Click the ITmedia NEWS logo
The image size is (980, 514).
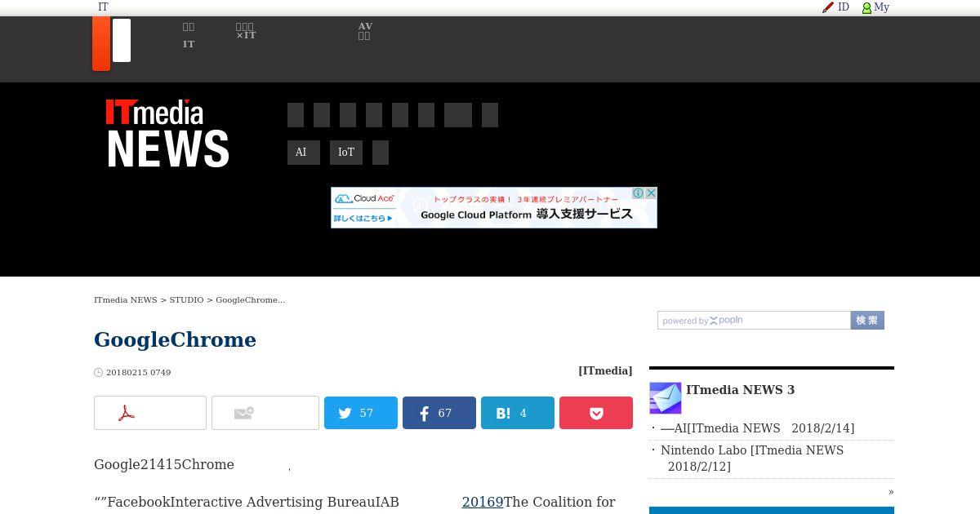(168, 133)
